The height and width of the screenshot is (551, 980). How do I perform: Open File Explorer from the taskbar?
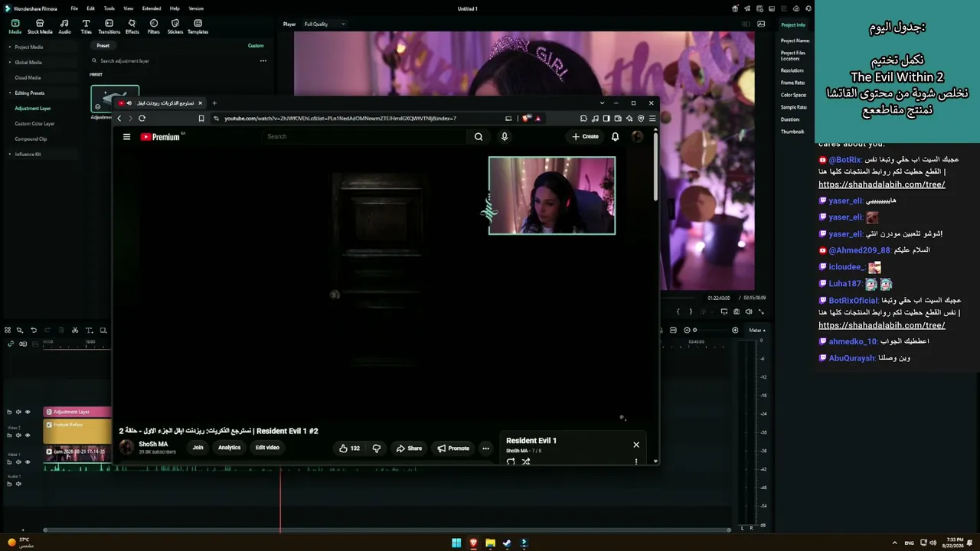[x=490, y=543]
